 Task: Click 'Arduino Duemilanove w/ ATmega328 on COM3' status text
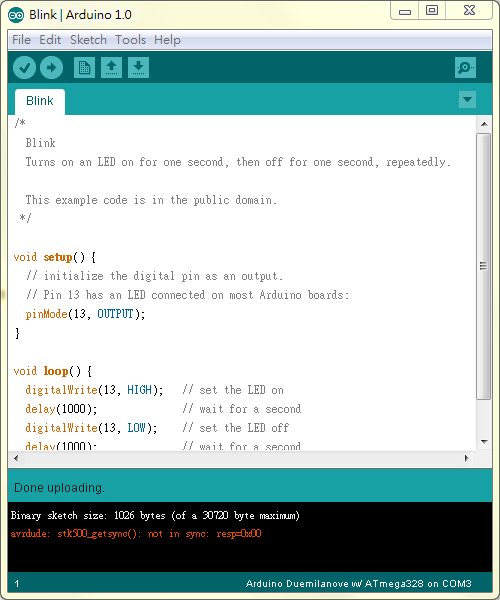point(358,584)
